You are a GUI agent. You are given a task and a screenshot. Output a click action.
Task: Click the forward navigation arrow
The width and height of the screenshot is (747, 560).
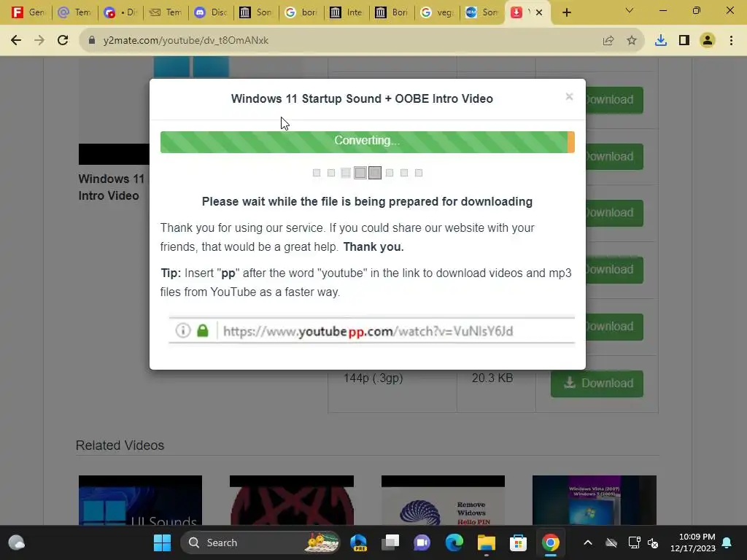[39, 41]
